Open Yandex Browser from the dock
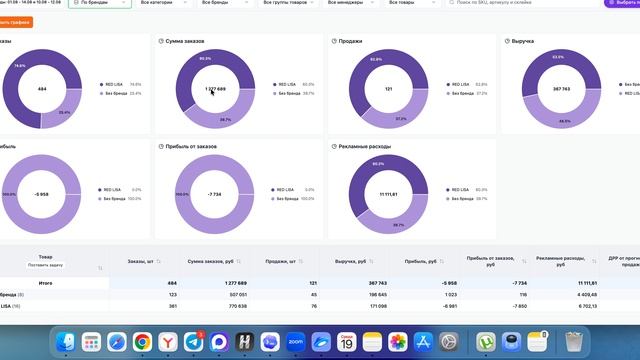 [x=168, y=342]
